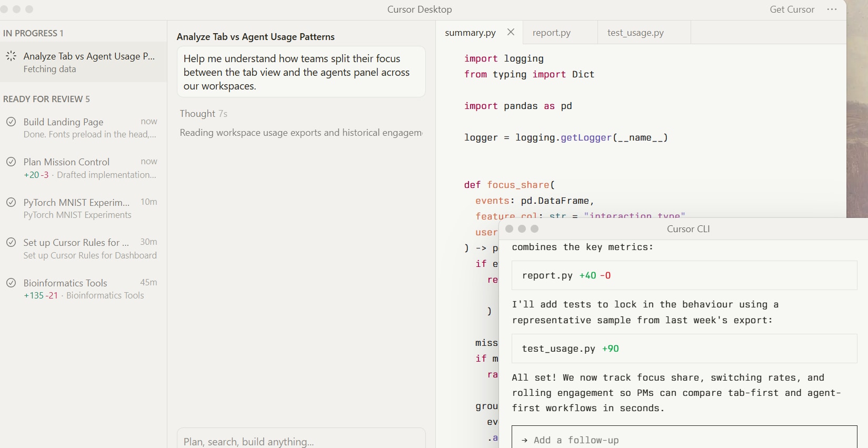This screenshot has width=868, height=448.
Task: Click the Analyze Tab vs Agent Usage Patterns heading
Action: point(255,37)
